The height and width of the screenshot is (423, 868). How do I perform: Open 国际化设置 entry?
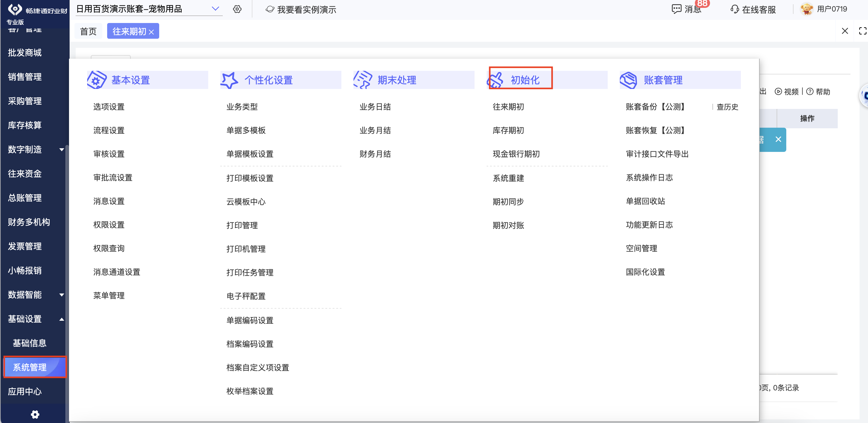pos(645,272)
